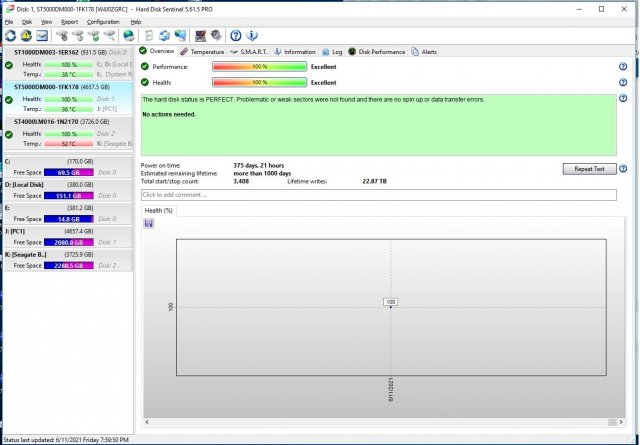Click the globe icon in toolbar
Image resolution: width=640 pixels, height=445 pixels.
pyautogui.click(x=128, y=35)
